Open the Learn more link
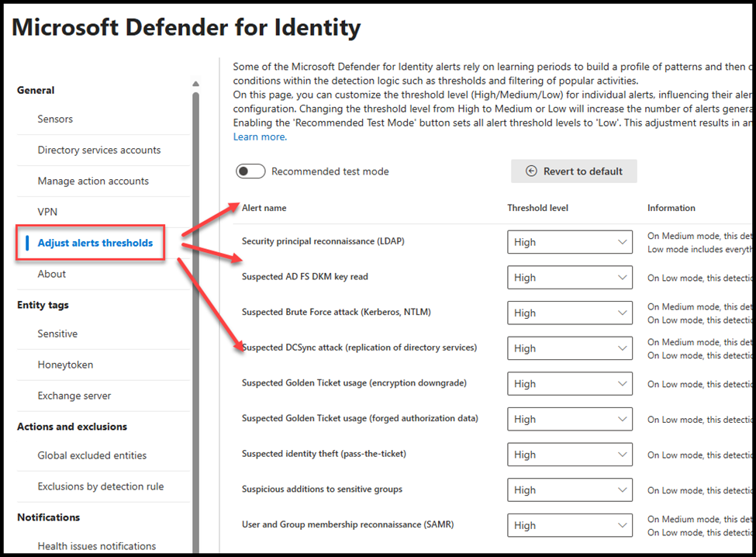 (x=260, y=137)
